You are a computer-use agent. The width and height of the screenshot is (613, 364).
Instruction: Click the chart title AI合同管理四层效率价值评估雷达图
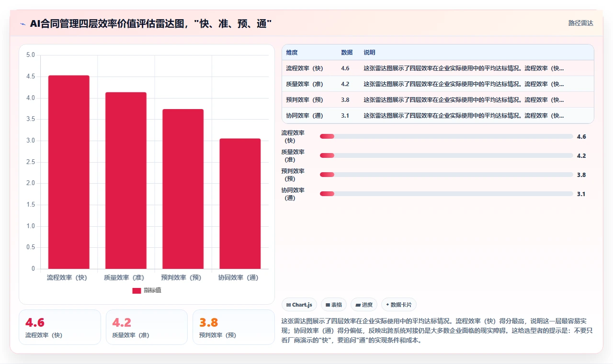click(151, 23)
